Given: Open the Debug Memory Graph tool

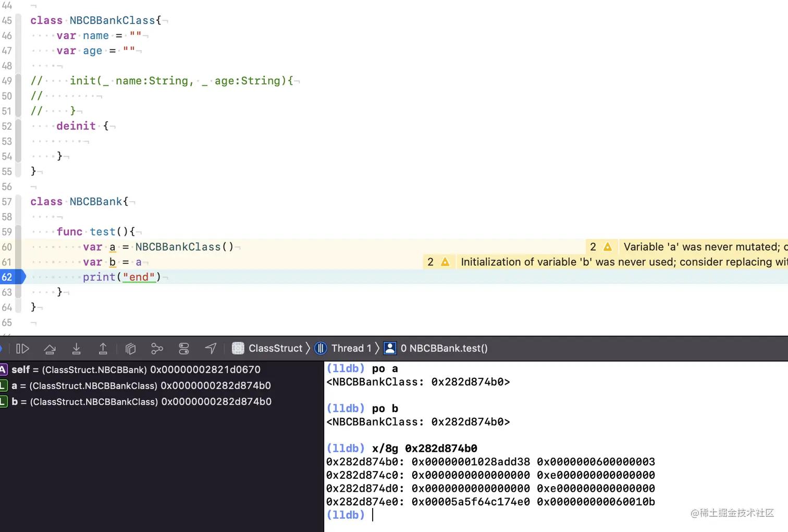Looking at the screenshot, I should coord(157,349).
